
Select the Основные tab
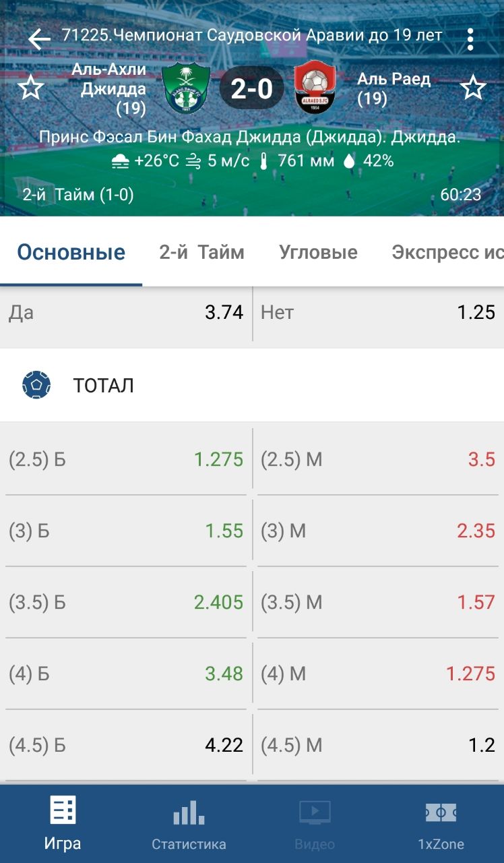pos(71,253)
